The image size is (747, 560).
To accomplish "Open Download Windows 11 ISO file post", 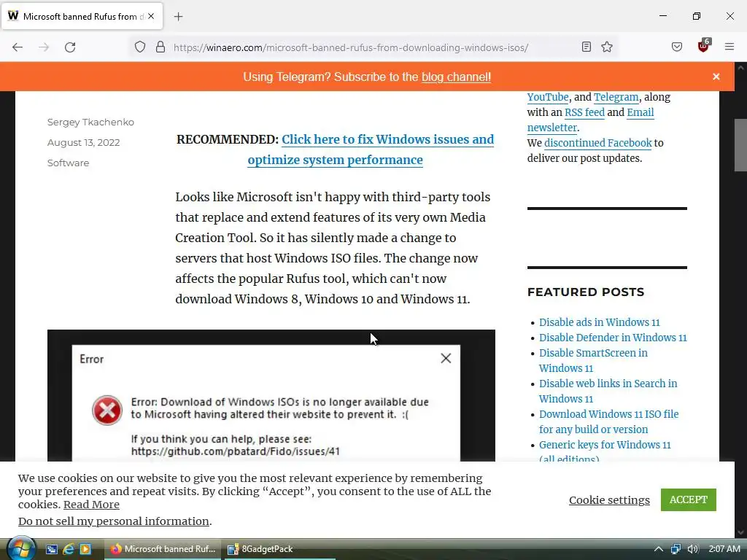I will 609,421.
